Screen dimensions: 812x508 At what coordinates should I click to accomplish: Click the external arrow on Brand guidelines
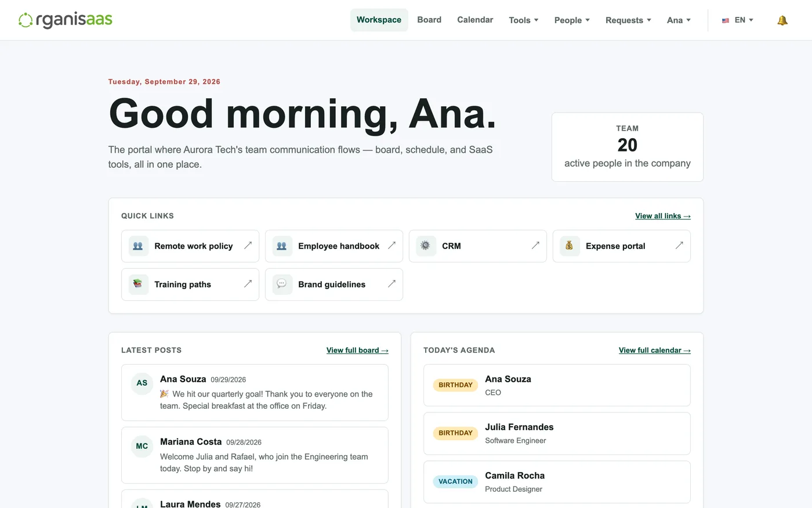(x=391, y=284)
